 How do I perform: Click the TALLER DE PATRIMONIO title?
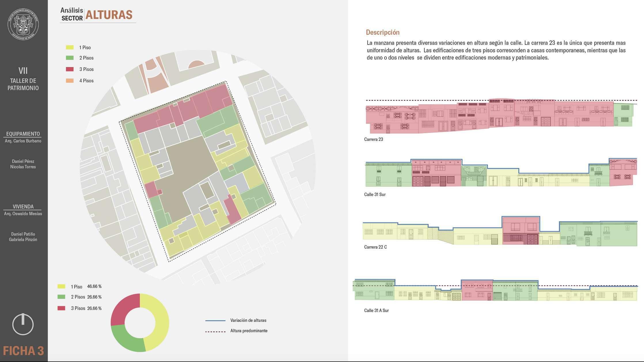(23, 84)
